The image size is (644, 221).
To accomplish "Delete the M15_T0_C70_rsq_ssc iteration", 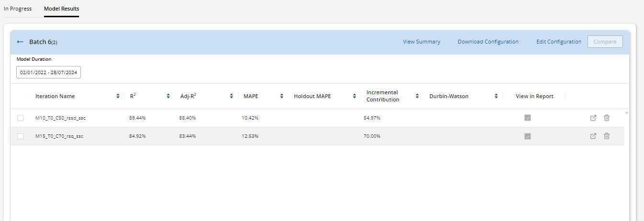I will point(607,136).
